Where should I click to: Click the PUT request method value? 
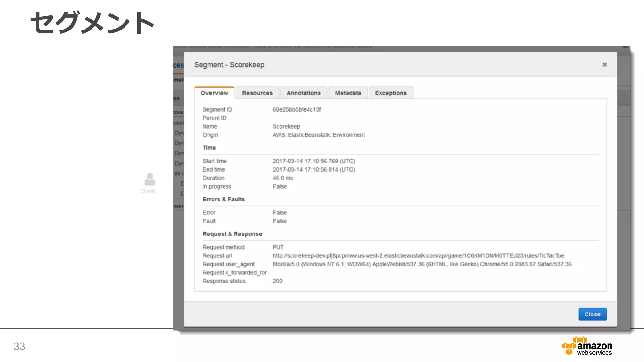point(278,247)
